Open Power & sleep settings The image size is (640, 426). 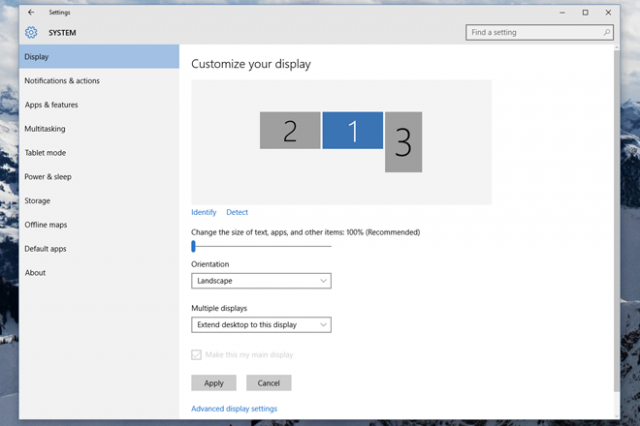(x=48, y=177)
